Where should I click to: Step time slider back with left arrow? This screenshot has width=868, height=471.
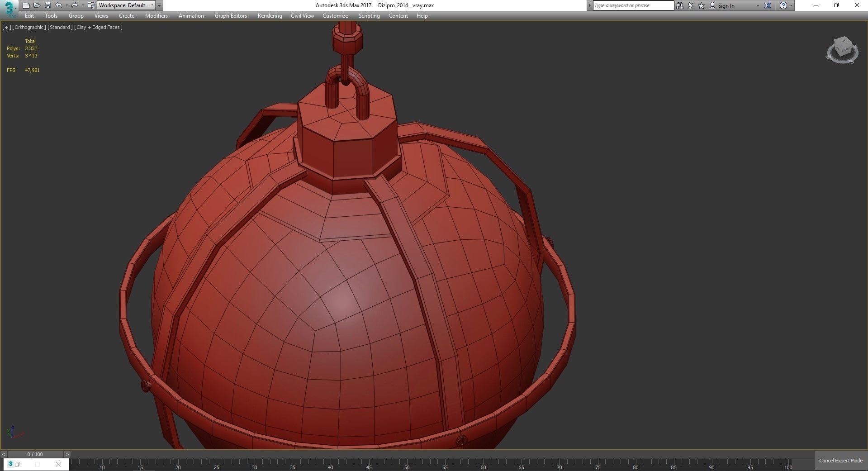coord(4,454)
